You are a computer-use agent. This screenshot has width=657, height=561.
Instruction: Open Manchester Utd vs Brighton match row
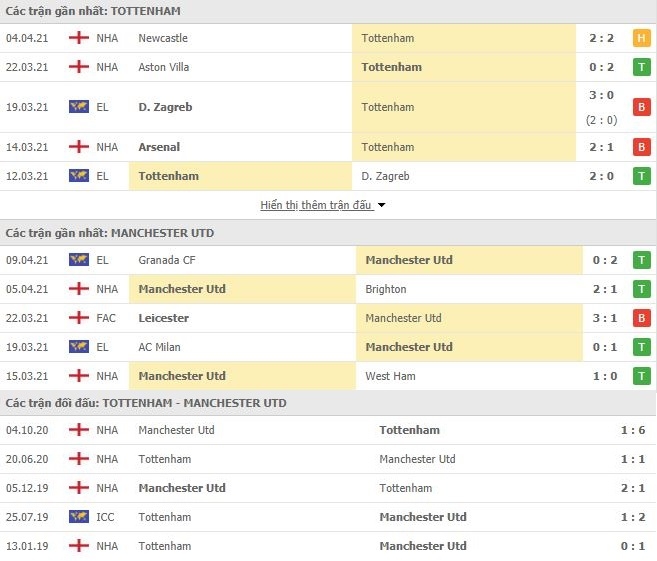point(328,289)
